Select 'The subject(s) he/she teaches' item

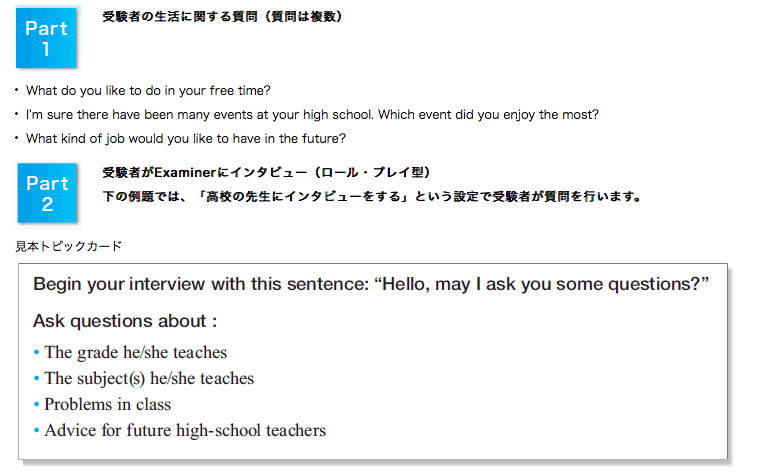149,378
